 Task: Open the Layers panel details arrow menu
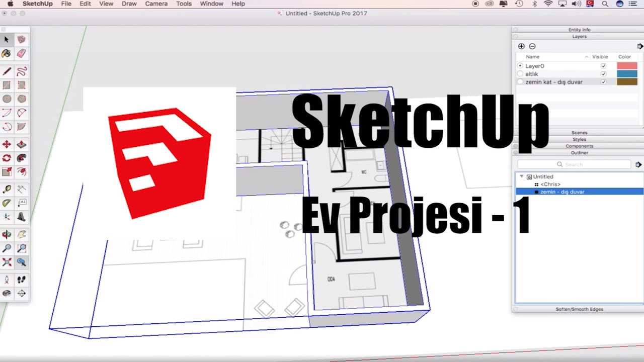[x=640, y=46]
